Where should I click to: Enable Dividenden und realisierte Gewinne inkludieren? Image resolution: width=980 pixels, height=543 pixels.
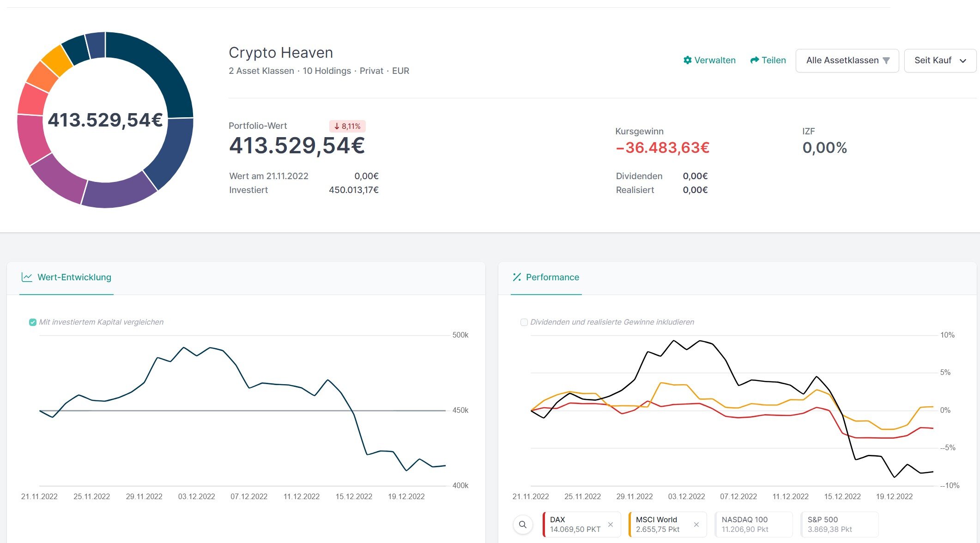524,322
